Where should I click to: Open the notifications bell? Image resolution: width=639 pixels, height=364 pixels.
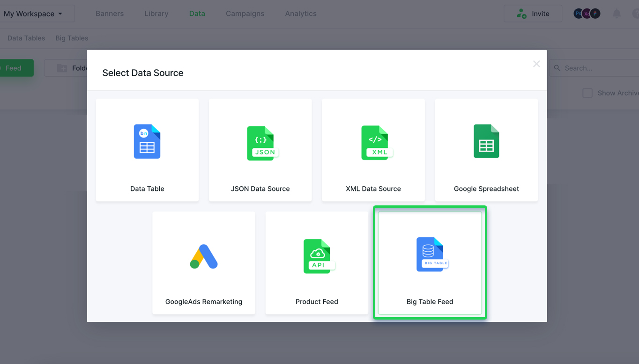[x=617, y=14]
